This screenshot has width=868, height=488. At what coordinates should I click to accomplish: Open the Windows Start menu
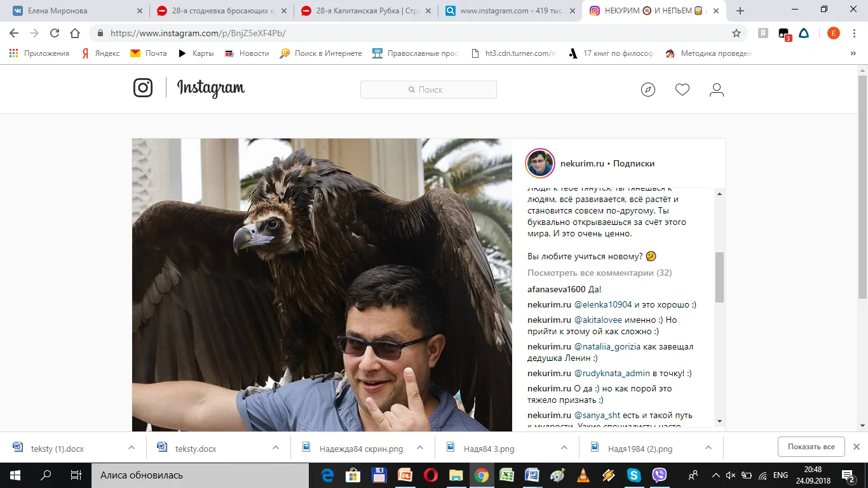pos(15,475)
